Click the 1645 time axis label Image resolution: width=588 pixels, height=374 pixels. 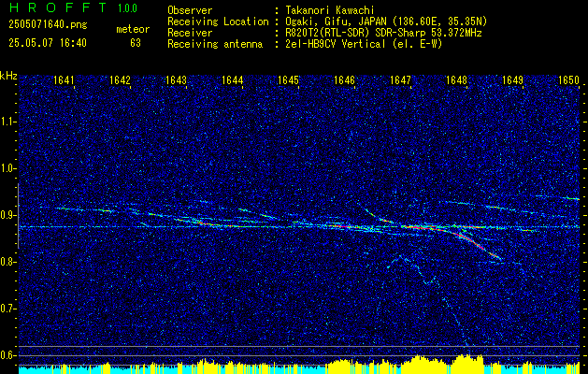(288, 79)
